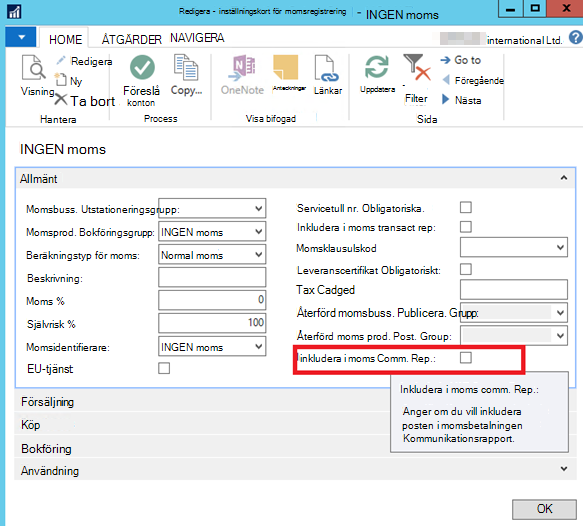Click the Visning magnifier icon
The width and height of the screenshot is (583, 526).
pos(34,68)
